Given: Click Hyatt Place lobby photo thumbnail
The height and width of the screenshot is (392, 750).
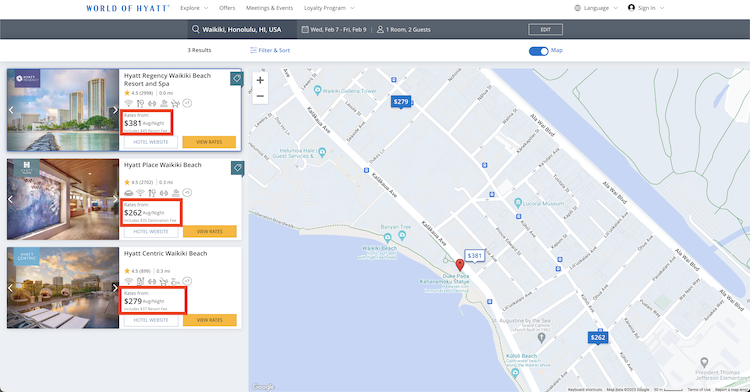Looking at the screenshot, I should 63,199.
